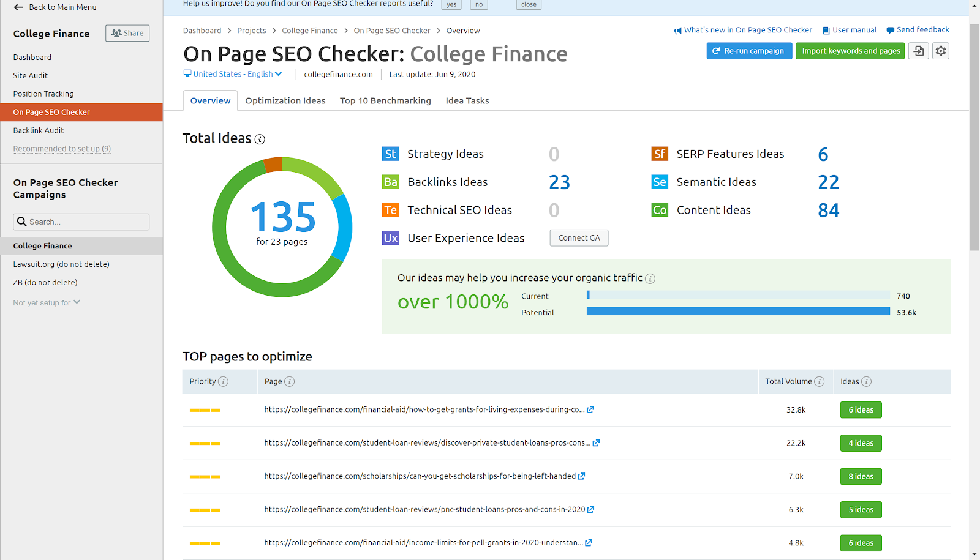Open pnc-student-loans external link icon

coord(590,509)
